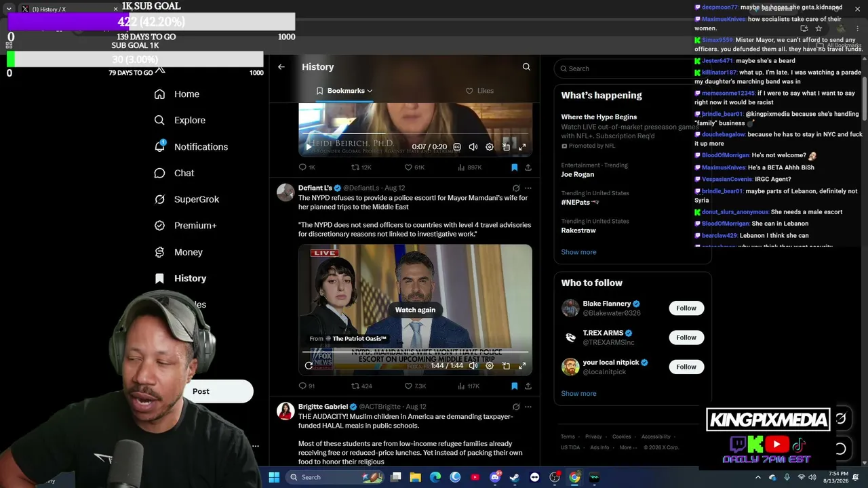Open Notifications bell in sidebar
This screenshot has height=488, width=868.
point(160,146)
